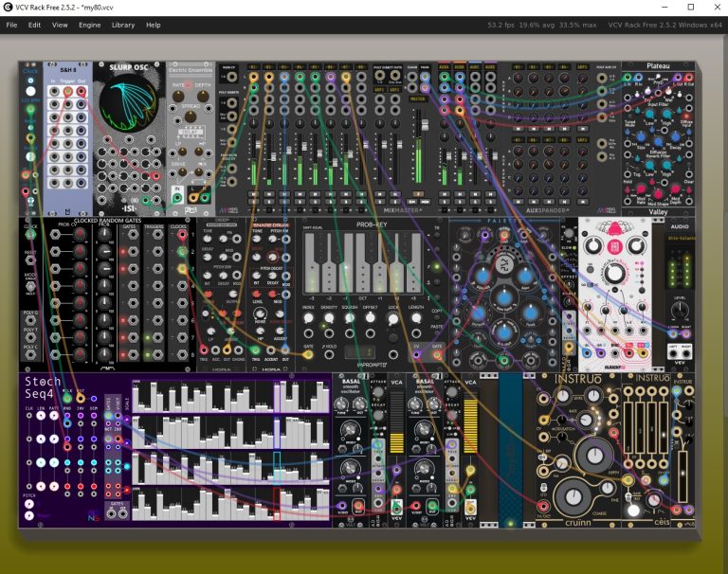Open MixMaster GRP1 label menu
728x574 pixels.
point(380,90)
